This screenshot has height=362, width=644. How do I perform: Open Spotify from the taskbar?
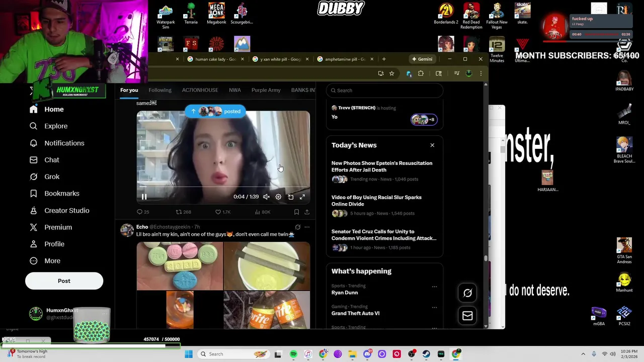293,354
